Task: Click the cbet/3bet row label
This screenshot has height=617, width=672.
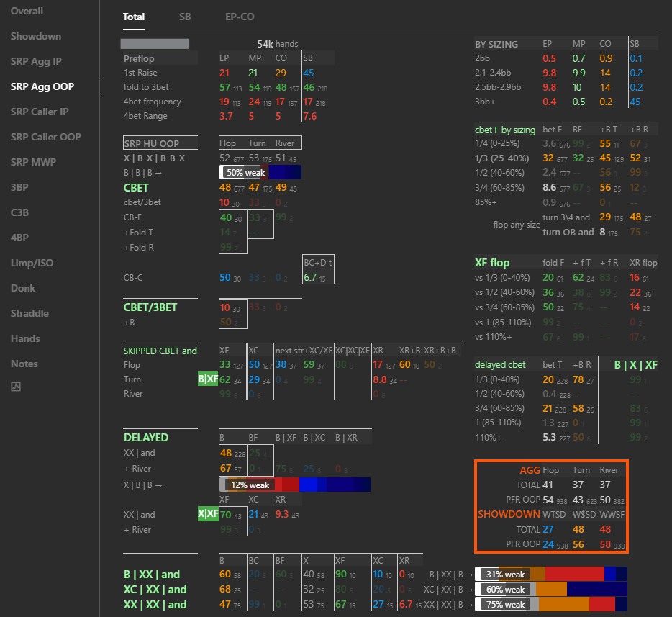Action: [142, 202]
